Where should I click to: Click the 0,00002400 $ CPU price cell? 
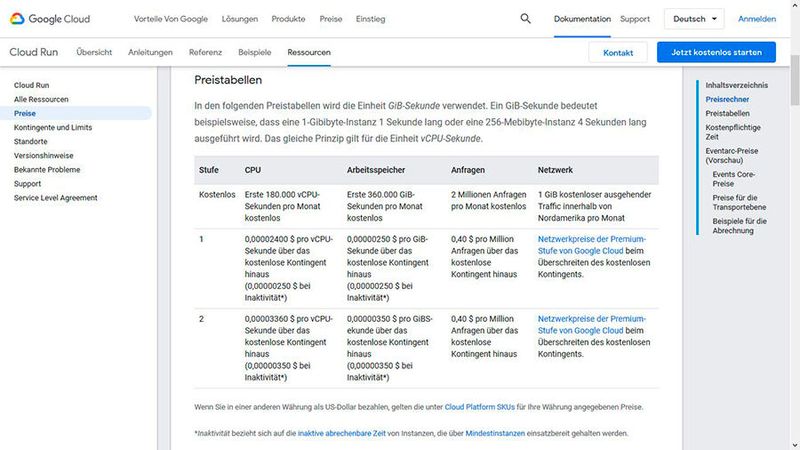(x=289, y=268)
